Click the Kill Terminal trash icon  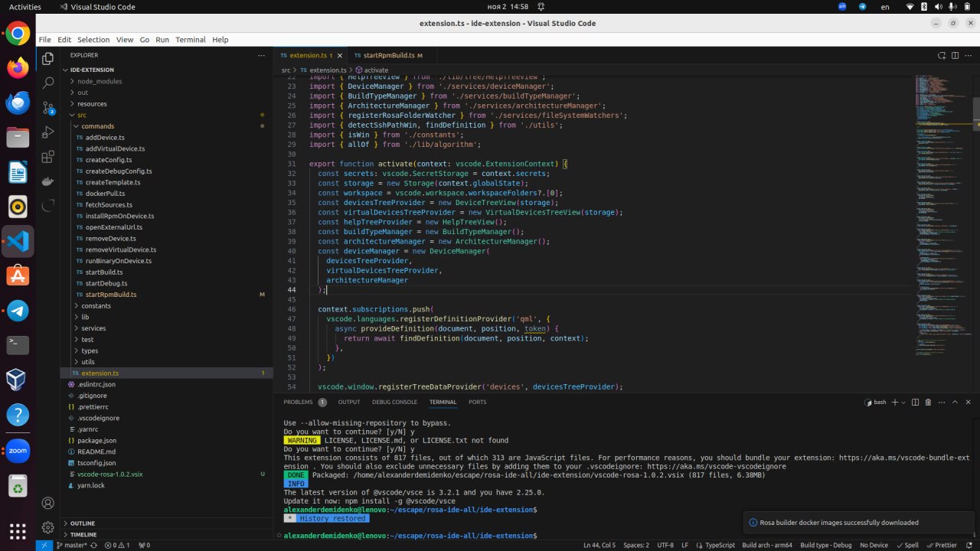point(928,402)
